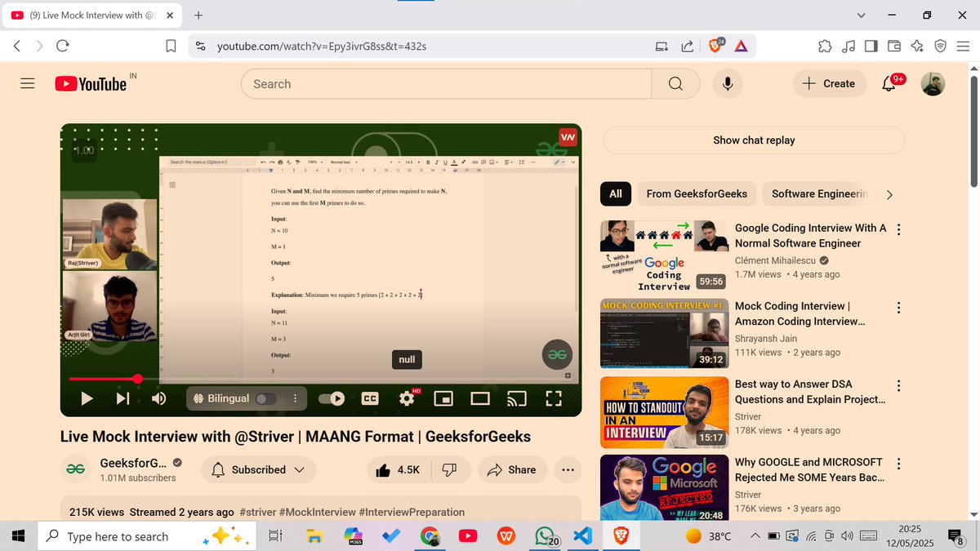Click the GeeksforGeeks watermark in the player

point(558,354)
